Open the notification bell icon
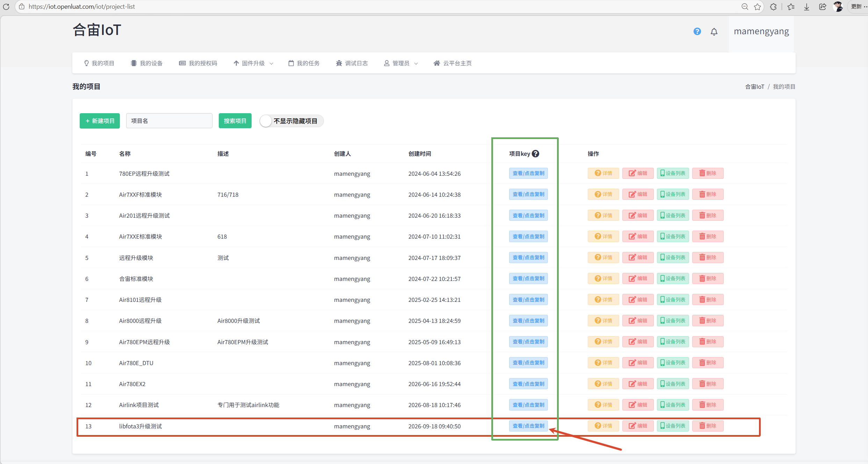This screenshot has height=464, width=868. [714, 32]
